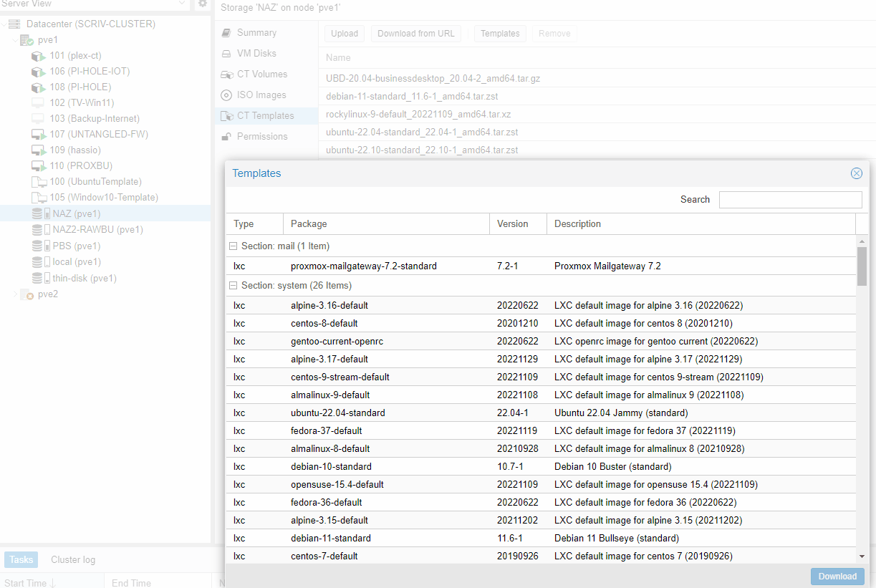Select the debian-11-standard package row
Viewport: 876px width, 588px height.
pyautogui.click(x=541, y=539)
